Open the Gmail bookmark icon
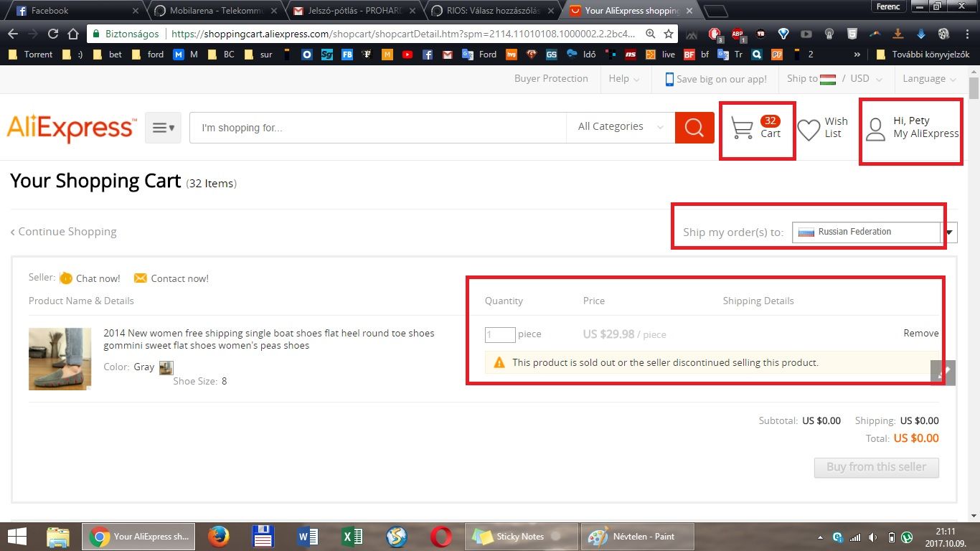The width and height of the screenshot is (980, 551). (447, 55)
